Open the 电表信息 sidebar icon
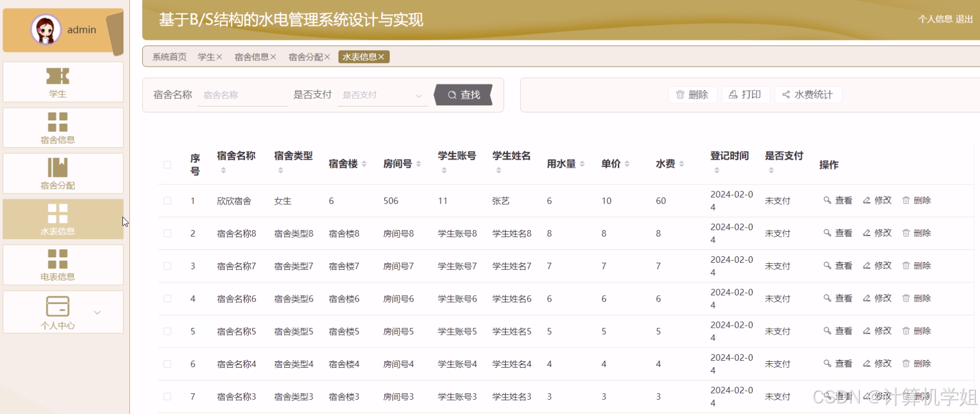The image size is (980, 414). point(57,259)
